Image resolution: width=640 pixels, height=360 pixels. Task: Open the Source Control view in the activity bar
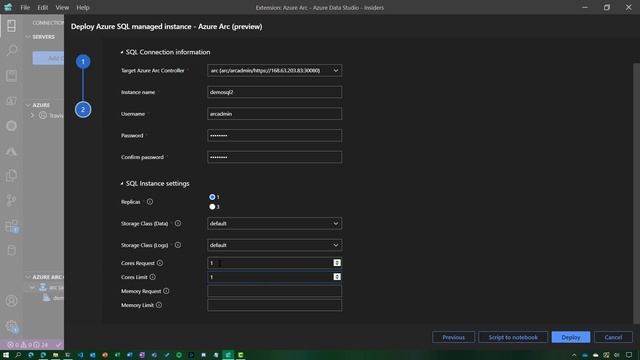[11, 200]
